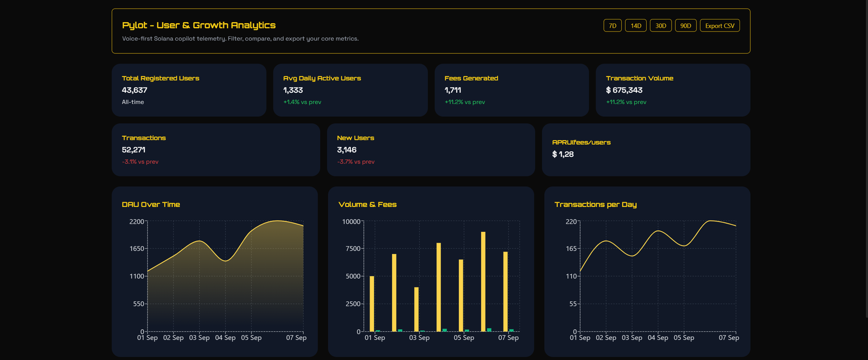Click the 07 Sep label on DAU chart

tap(296, 338)
